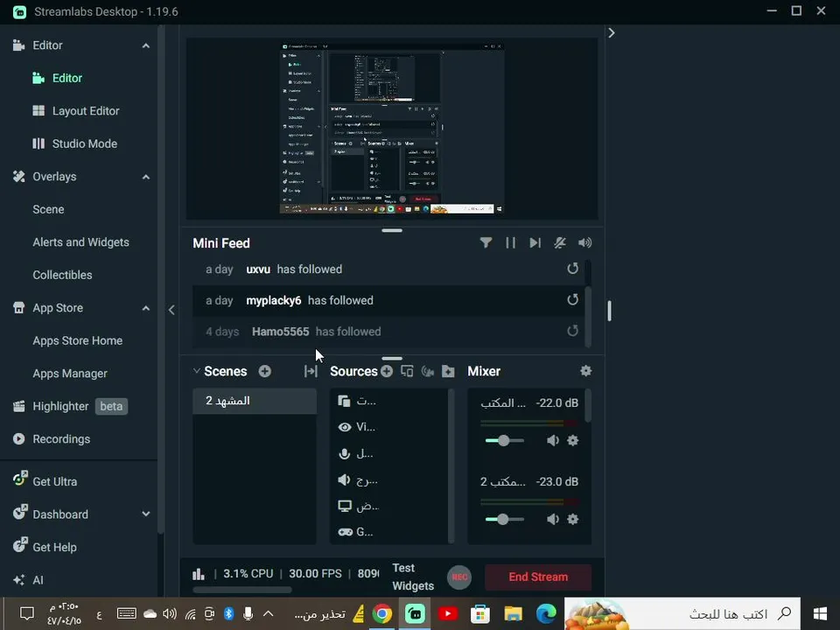This screenshot has height=630, width=840.
Task: Open Mixer advanced audio settings gear
Action: click(585, 371)
